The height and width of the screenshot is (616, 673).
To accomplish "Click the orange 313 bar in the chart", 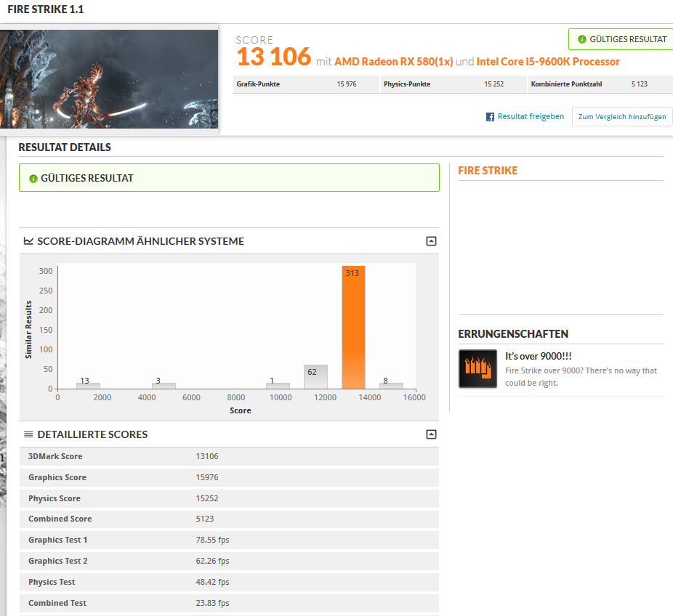I will [x=353, y=328].
